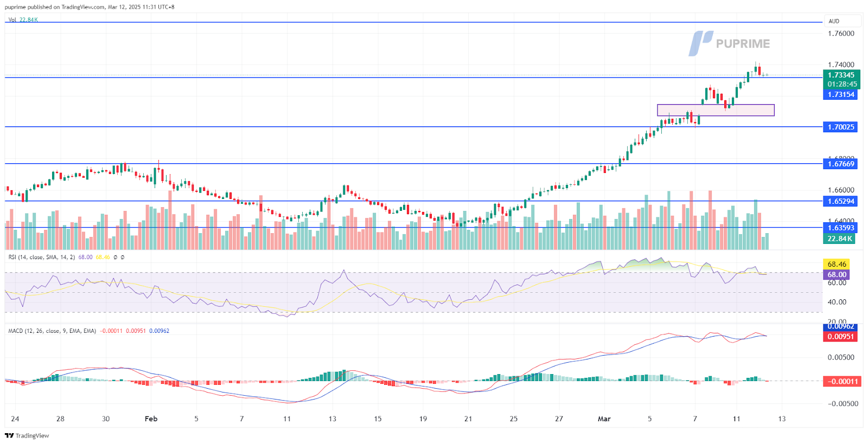Click the 0.00500 MACD scale value
This screenshot has width=868, height=444.
(841, 357)
